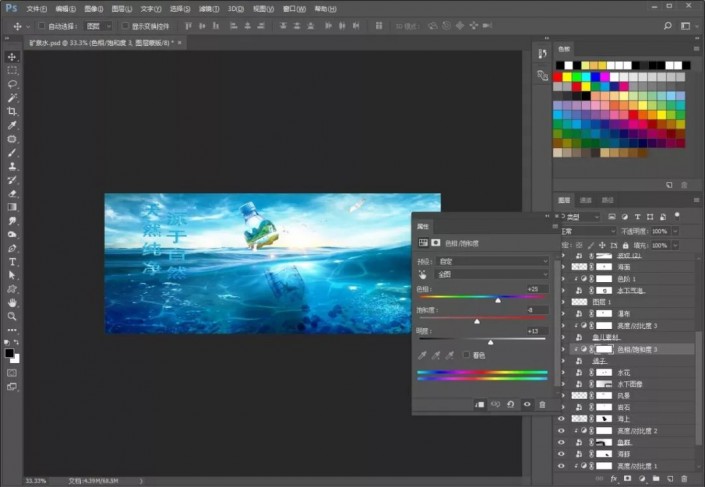Select the Eraser tool
This screenshot has width=705, height=487.
[x=12, y=193]
